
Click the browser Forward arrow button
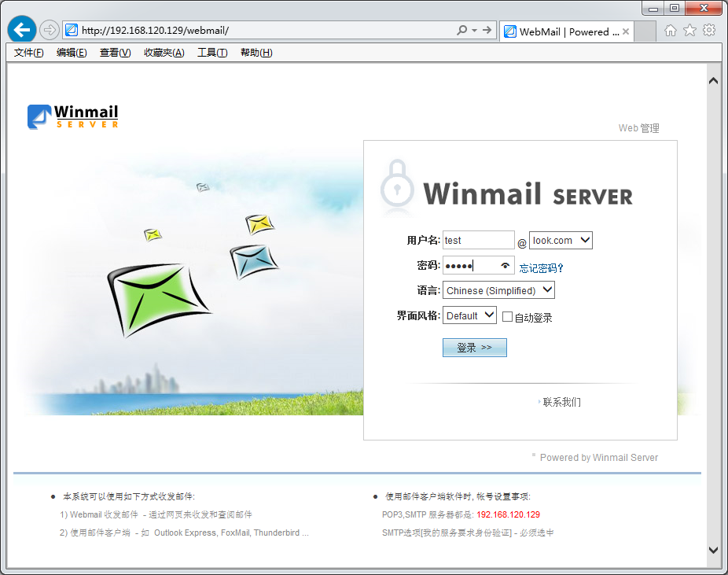click(49, 30)
